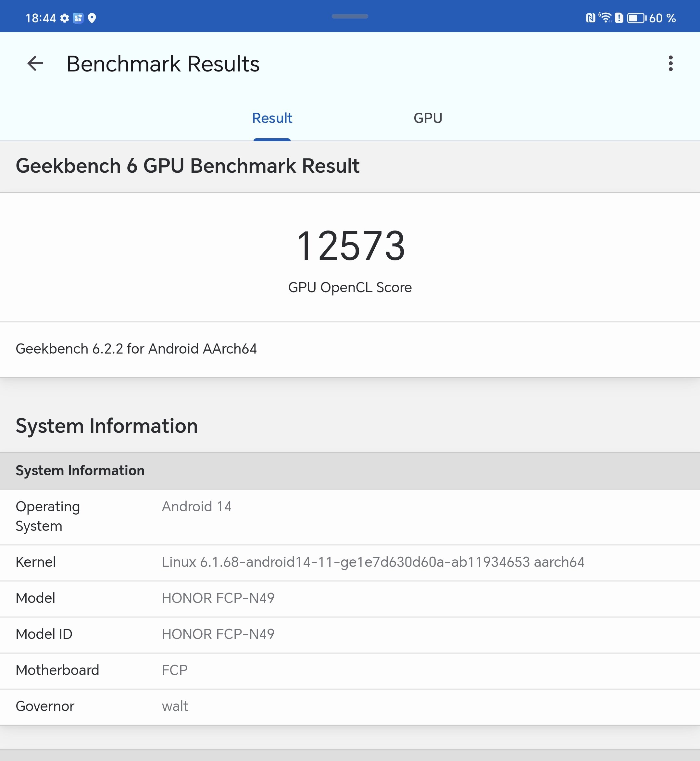The height and width of the screenshot is (761, 700).
Task: Tap the Kernel version value
Action: [x=373, y=562]
